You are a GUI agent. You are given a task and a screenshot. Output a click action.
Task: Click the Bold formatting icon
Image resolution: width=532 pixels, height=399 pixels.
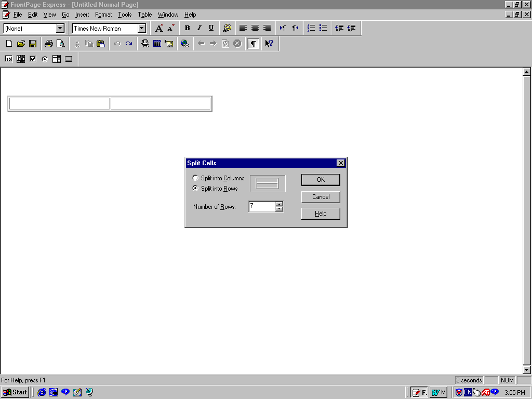click(x=187, y=28)
